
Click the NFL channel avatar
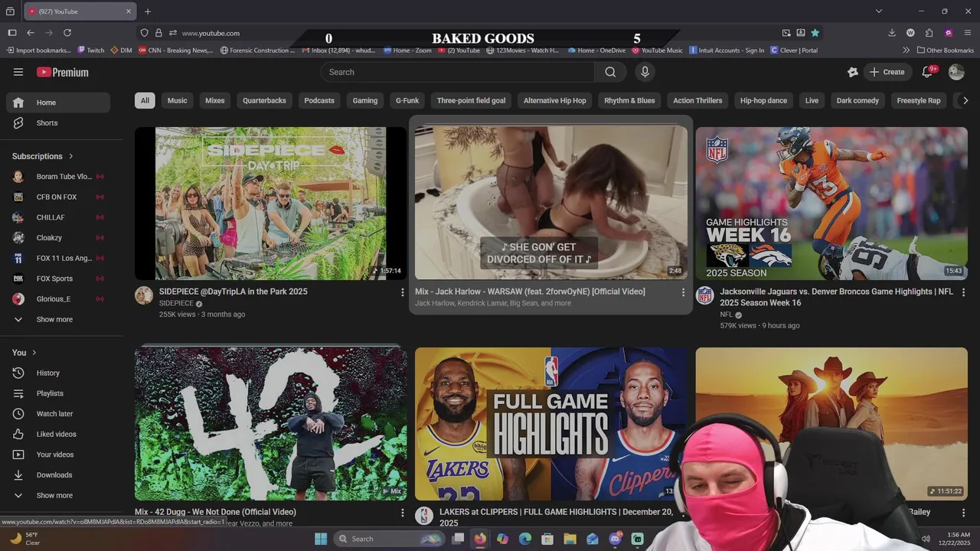tap(704, 295)
